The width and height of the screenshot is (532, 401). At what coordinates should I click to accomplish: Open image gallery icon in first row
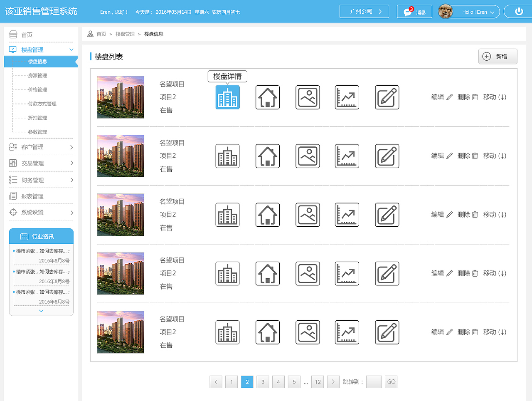coord(308,97)
